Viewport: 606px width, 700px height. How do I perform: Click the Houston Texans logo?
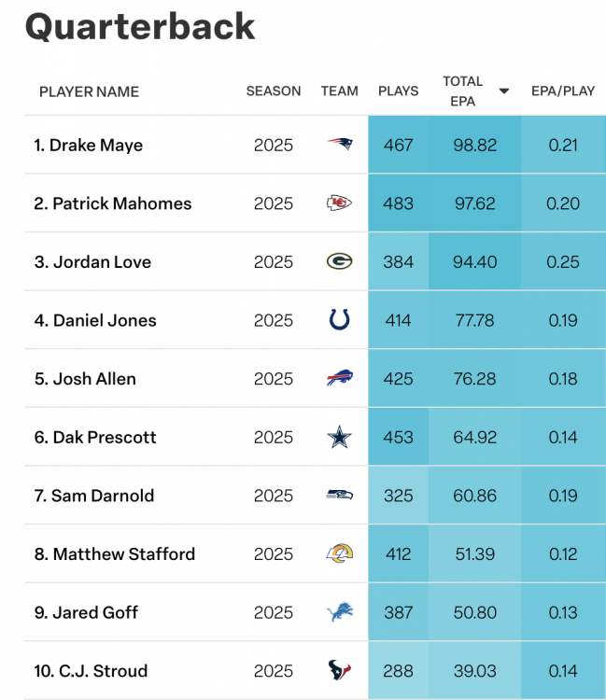click(340, 670)
